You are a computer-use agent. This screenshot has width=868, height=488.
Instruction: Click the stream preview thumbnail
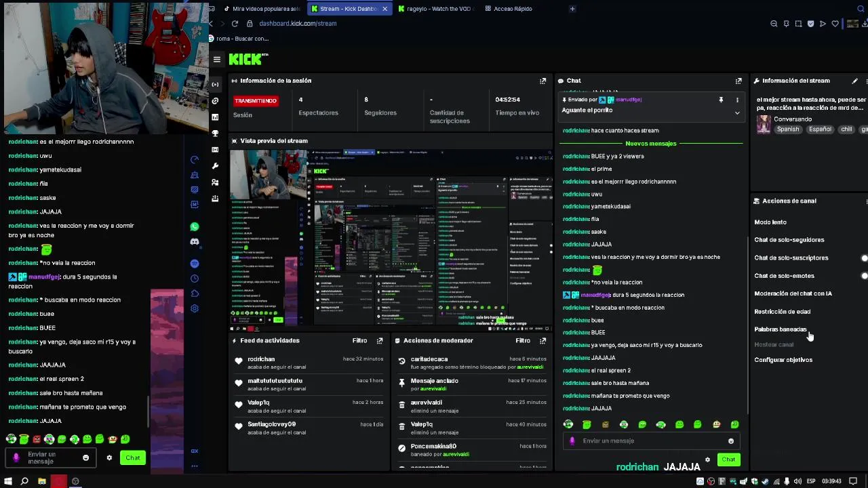click(391, 239)
